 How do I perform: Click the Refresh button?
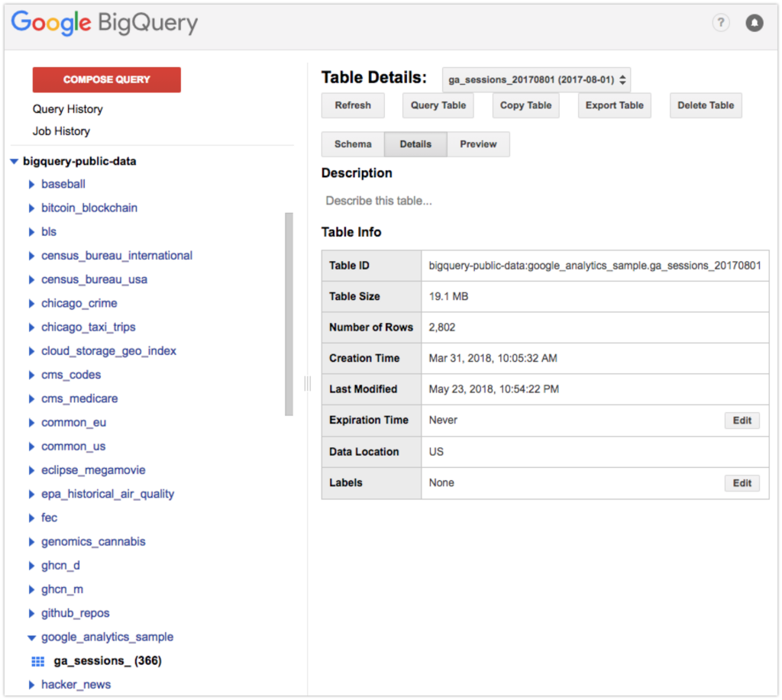(353, 105)
